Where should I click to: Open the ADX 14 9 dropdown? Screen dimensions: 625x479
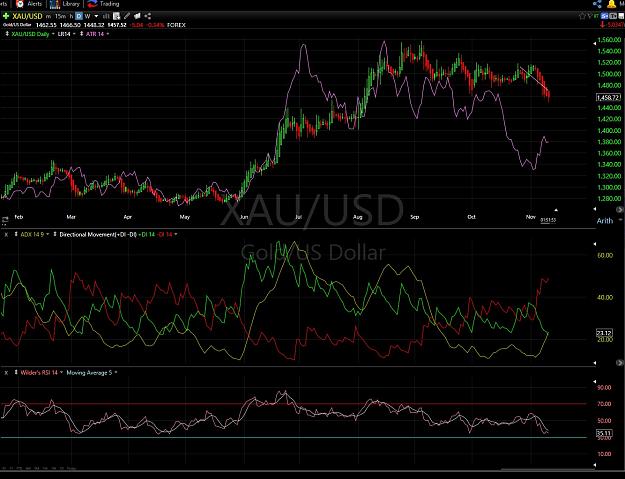point(47,234)
